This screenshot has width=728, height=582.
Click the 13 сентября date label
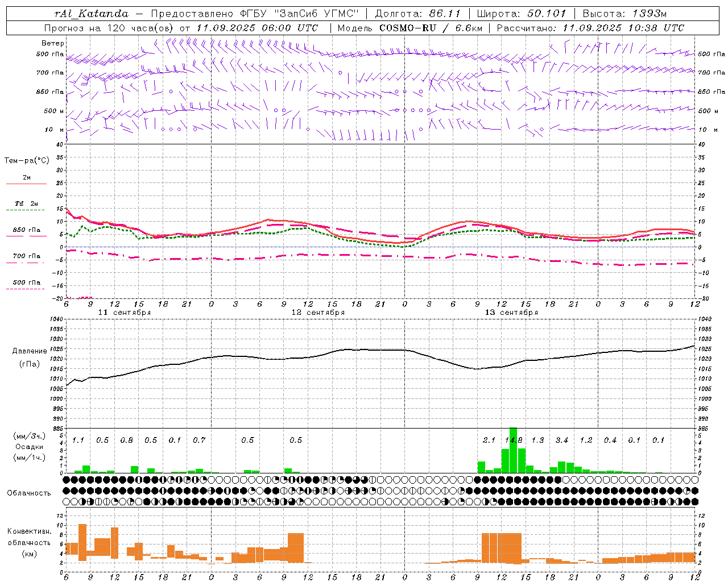(x=511, y=313)
